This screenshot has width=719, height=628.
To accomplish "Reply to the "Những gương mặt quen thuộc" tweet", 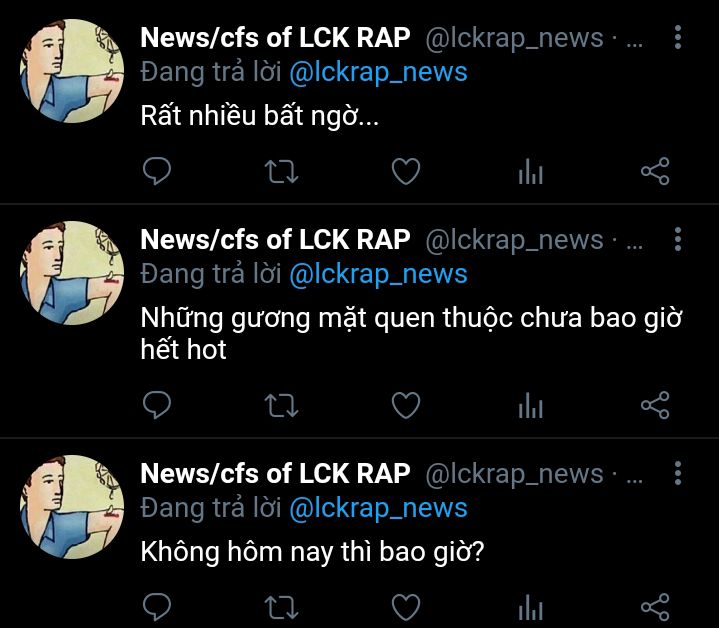I will click(157, 405).
